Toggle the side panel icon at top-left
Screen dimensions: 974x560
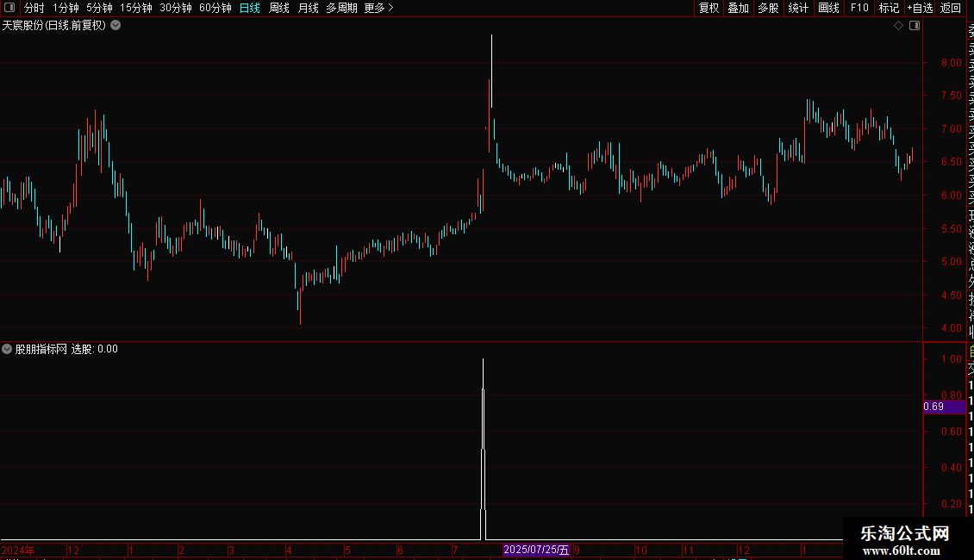[9, 8]
